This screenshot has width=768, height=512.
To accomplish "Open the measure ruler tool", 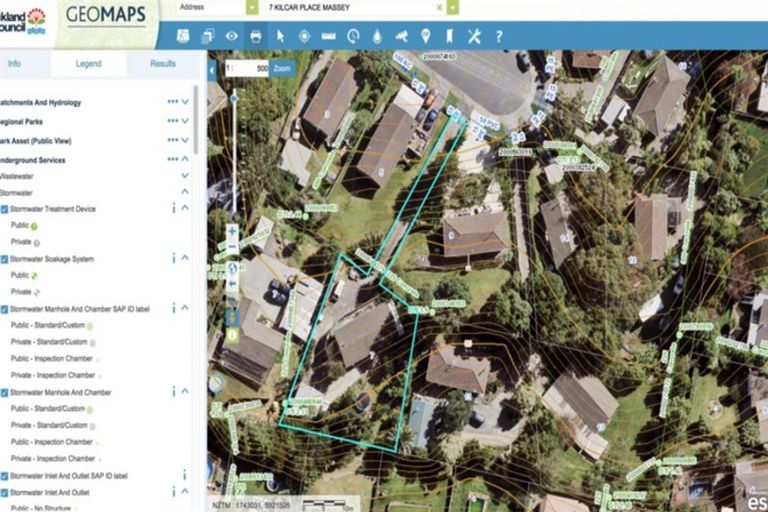I will (328, 36).
